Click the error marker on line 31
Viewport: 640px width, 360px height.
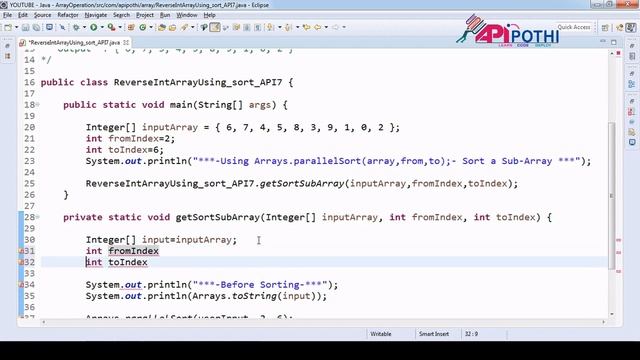click(x=21, y=251)
